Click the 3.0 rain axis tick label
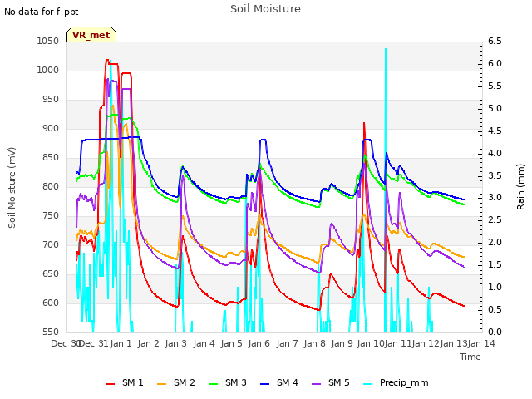The width and height of the screenshot is (532, 399). [x=495, y=198]
